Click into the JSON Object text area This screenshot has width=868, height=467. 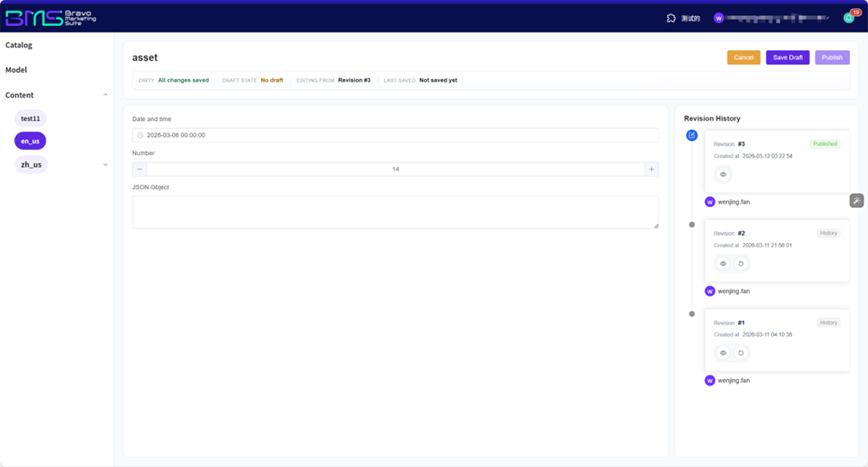(395, 212)
